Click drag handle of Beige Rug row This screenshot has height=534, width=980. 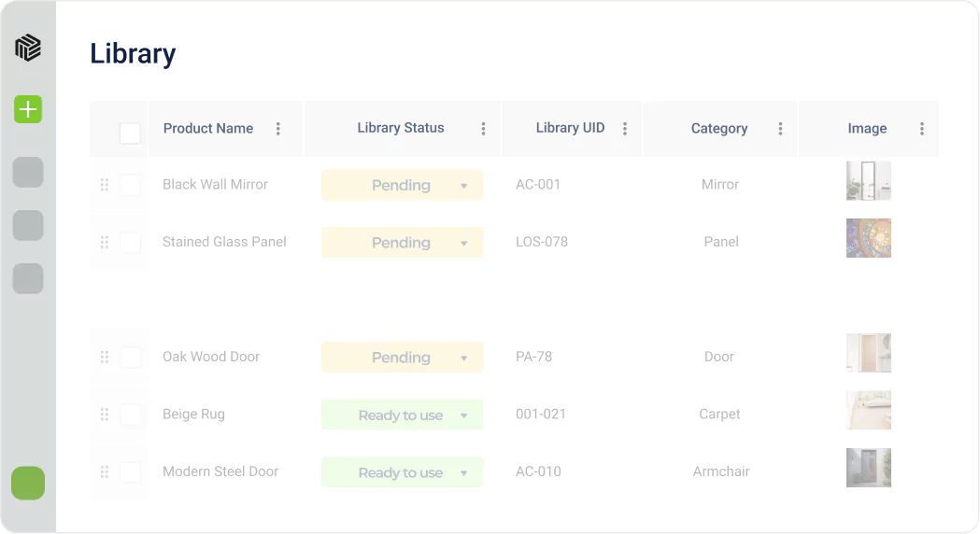105,415
